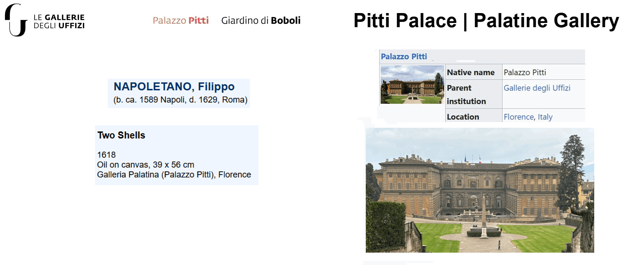Select the Two Shells artwork title

click(121, 135)
